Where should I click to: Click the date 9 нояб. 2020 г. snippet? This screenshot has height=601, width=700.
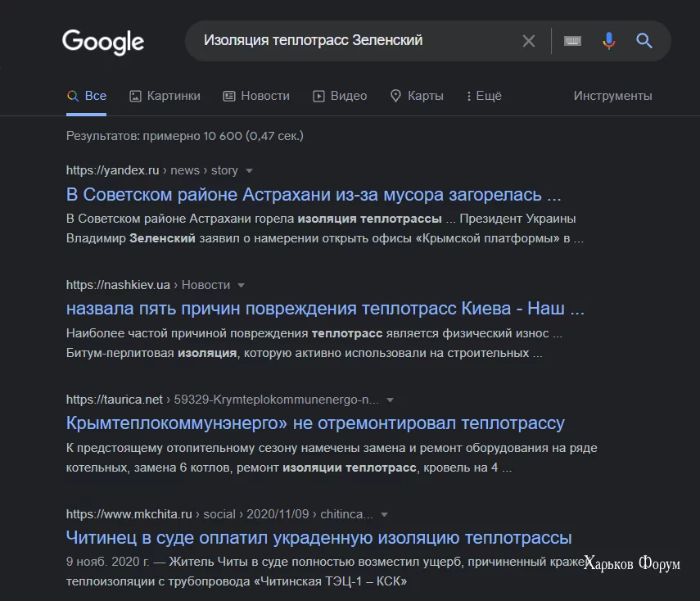(107, 562)
